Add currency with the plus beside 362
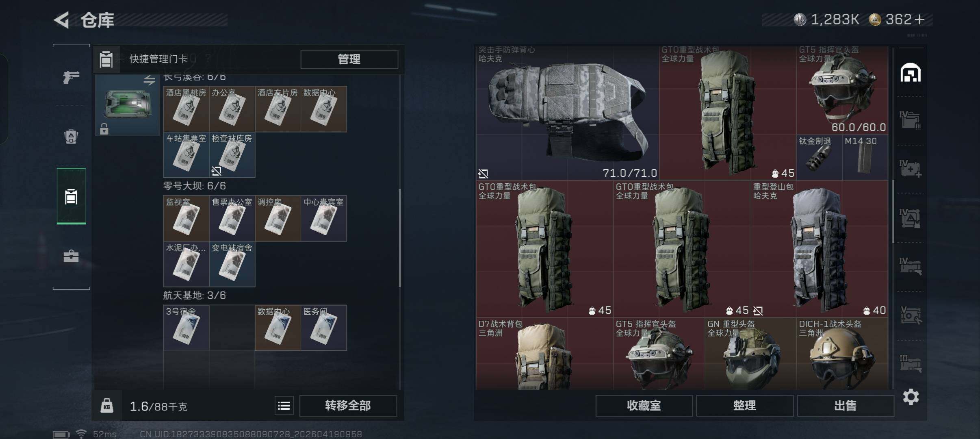 919,20
